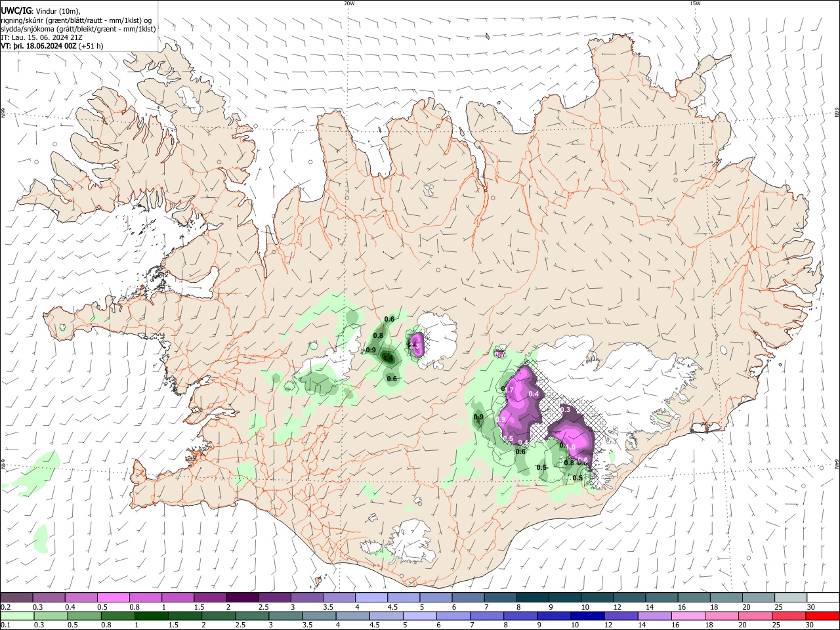Click the 'UWC/IG: Vindur (10m)' title text

pos(41,10)
